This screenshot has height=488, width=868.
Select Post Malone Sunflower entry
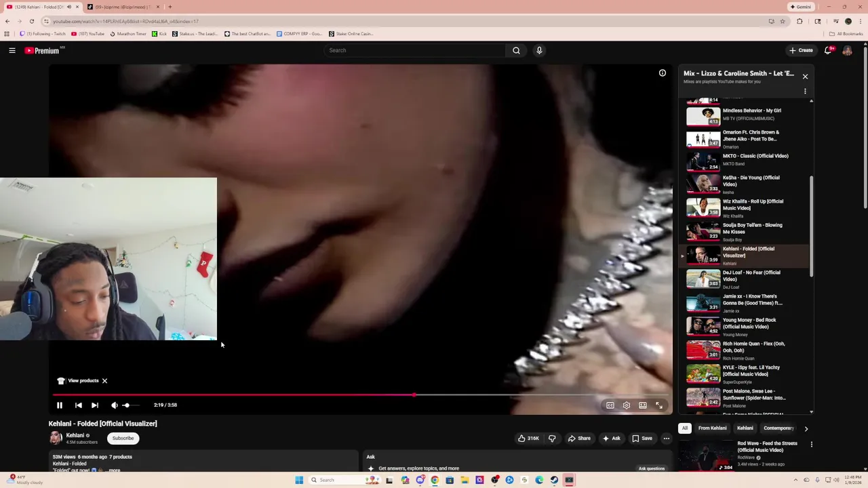click(x=745, y=398)
